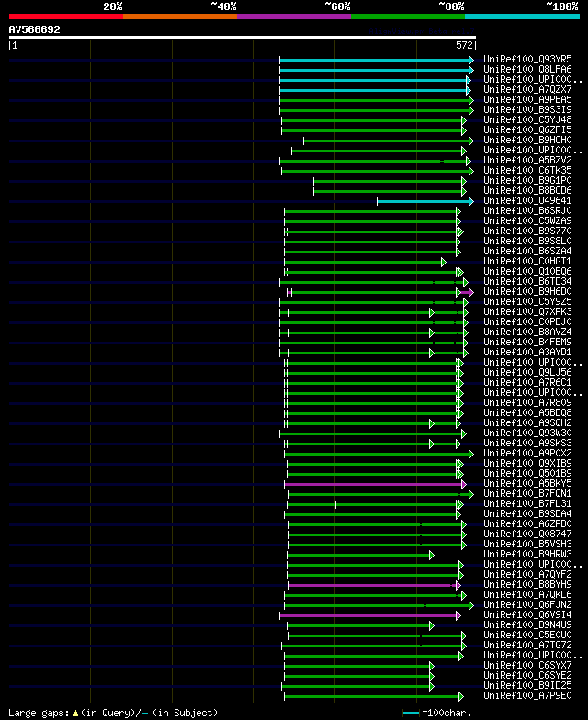Select the UniRef100_A7R6C1 label

[527, 382]
